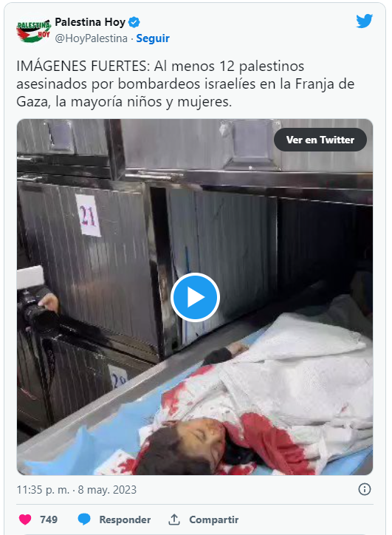Open the 11:35 p. m. time link
Screen dimensions: 392x535
43,490
